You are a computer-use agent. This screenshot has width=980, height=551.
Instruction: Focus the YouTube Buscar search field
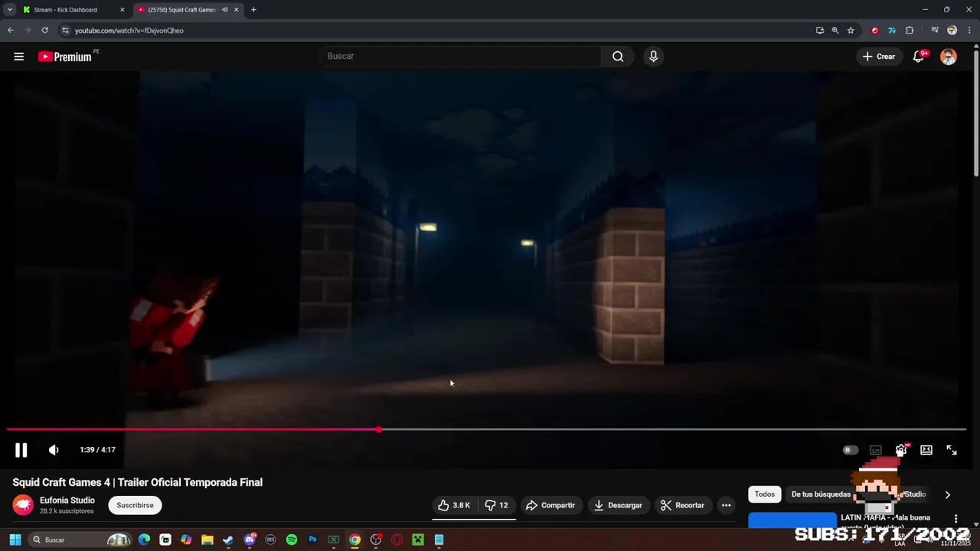tap(459, 57)
